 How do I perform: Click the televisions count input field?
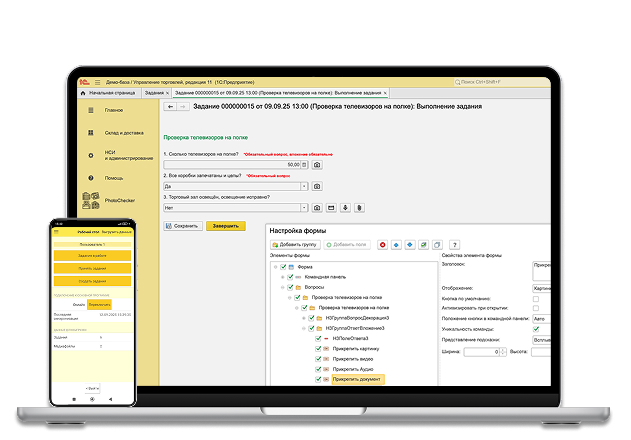[x=231, y=165]
